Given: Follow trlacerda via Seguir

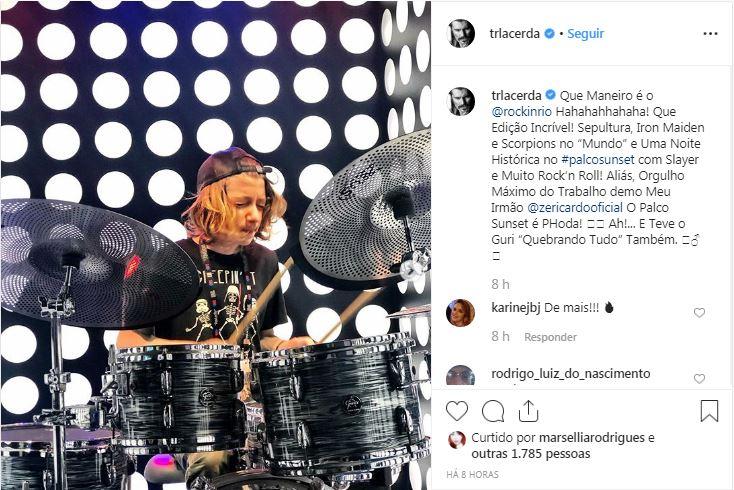Looking at the screenshot, I should [585, 34].
